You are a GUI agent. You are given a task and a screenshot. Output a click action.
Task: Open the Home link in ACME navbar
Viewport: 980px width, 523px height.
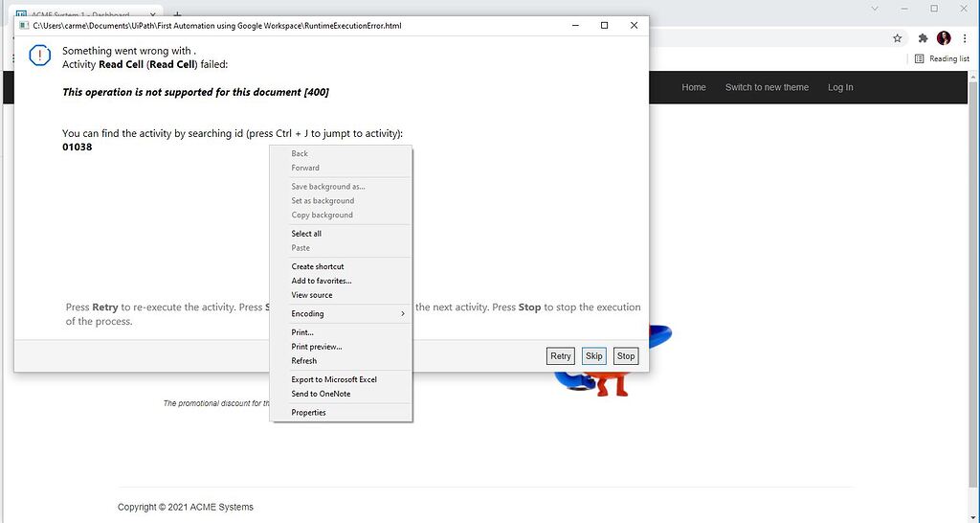[x=694, y=87]
